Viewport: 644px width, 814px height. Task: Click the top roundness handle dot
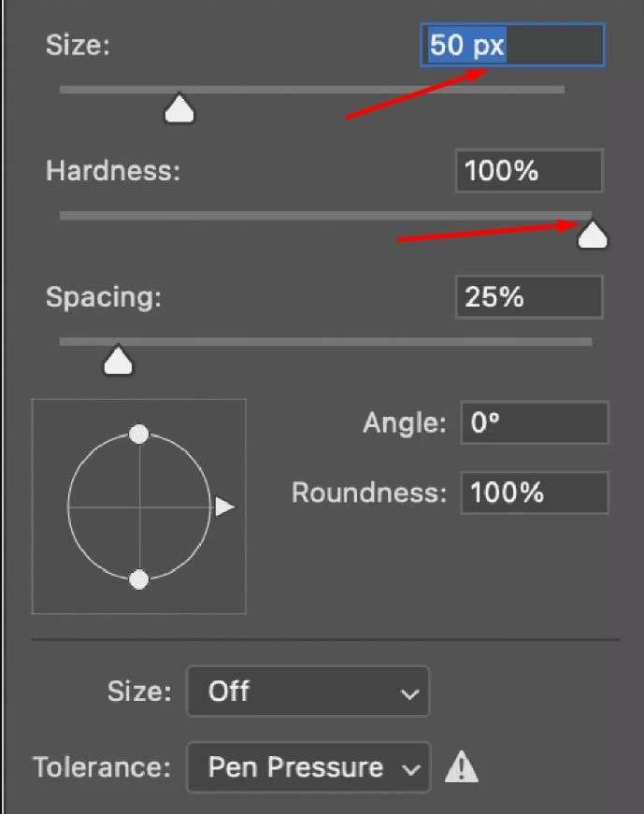138,435
